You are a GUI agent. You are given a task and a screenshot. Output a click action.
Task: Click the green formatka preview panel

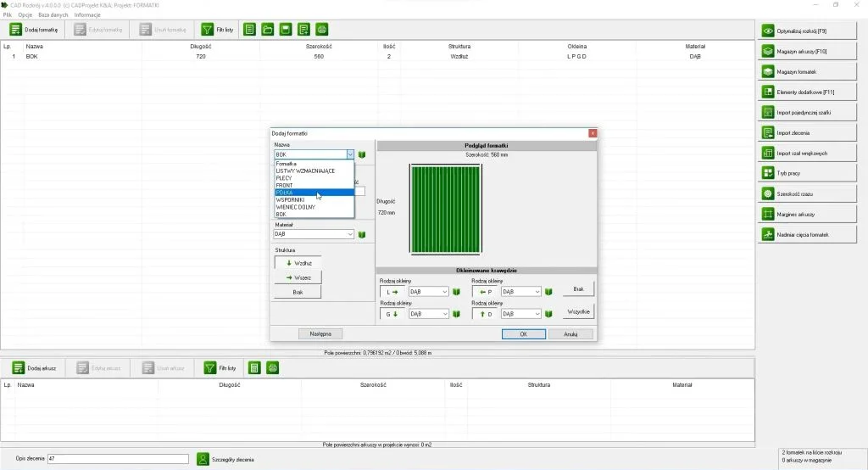(x=445, y=208)
